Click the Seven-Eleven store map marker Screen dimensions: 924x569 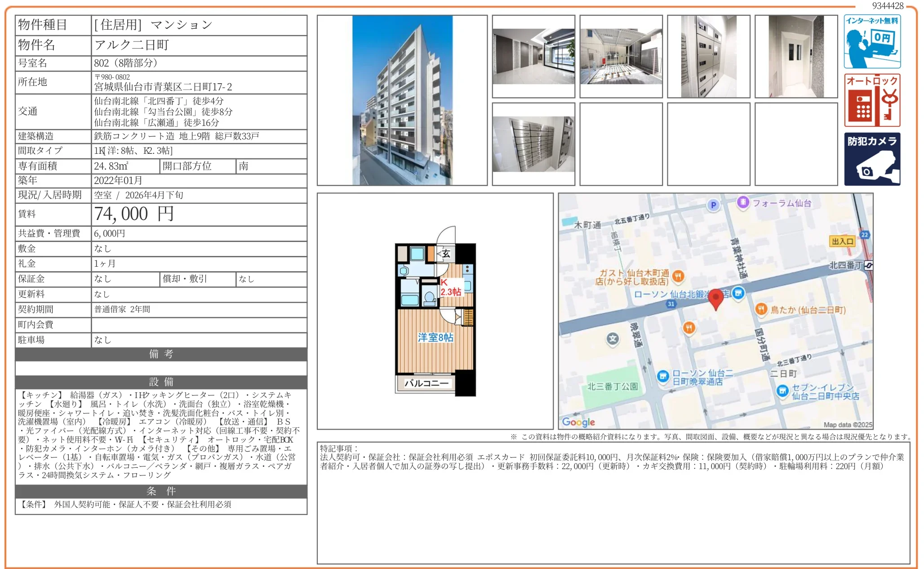tap(782, 390)
